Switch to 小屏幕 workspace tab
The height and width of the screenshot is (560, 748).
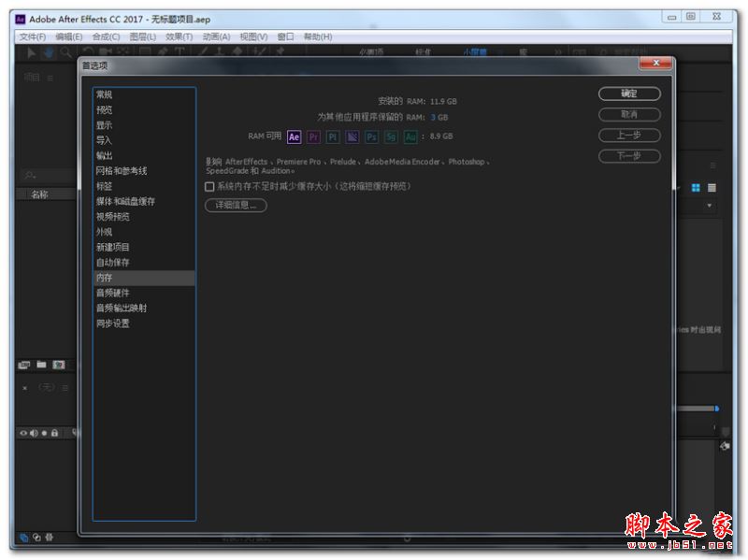(x=475, y=52)
